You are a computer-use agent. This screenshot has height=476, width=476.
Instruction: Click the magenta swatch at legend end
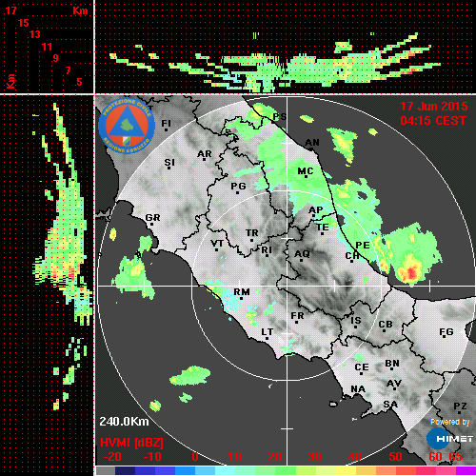pos(466,470)
